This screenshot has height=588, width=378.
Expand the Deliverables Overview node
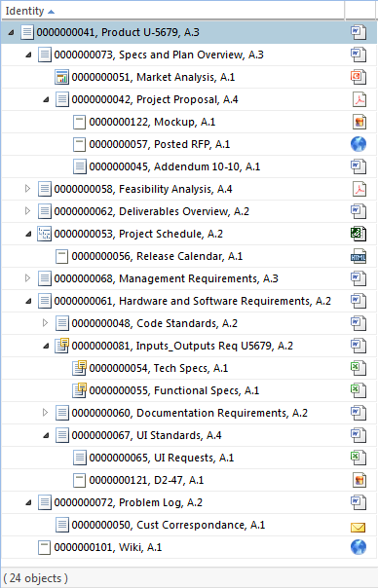click(27, 211)
